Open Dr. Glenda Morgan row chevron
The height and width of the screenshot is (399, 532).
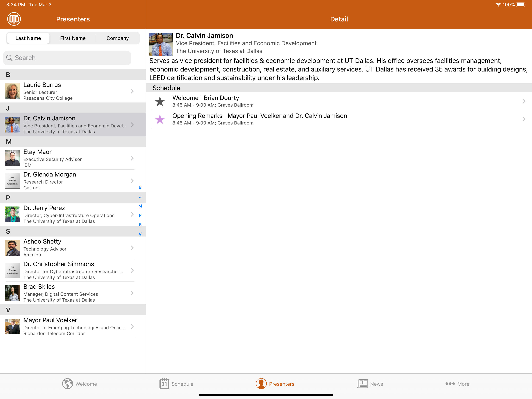coord(132,181)
